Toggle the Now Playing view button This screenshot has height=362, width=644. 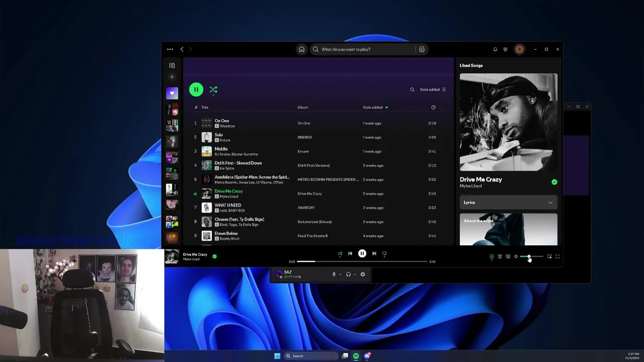[x=492, y=256]
